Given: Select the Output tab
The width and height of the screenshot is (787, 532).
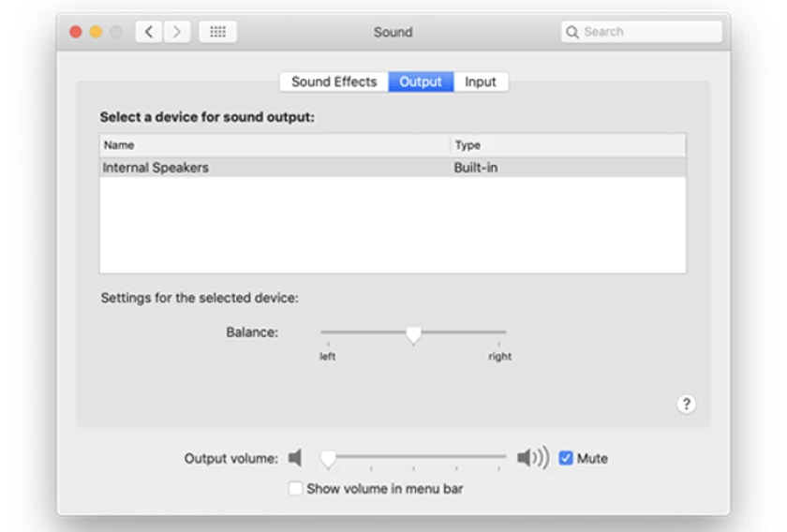Looking at the screenshot, I should pyautogui.click(x=421, y=81).
